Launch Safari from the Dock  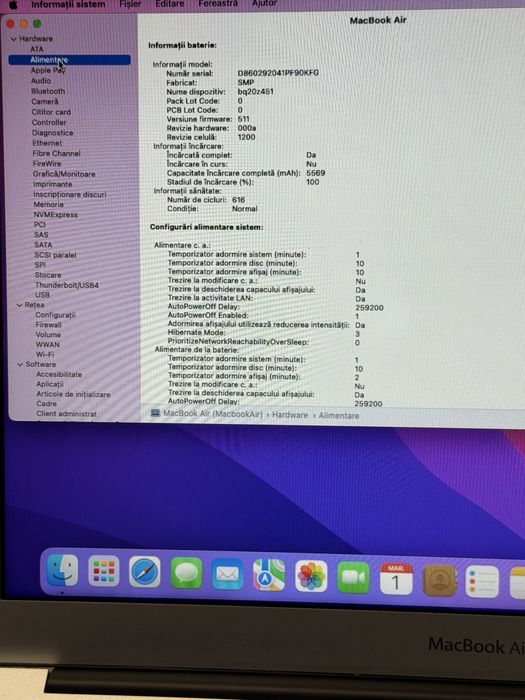point(145,572)
